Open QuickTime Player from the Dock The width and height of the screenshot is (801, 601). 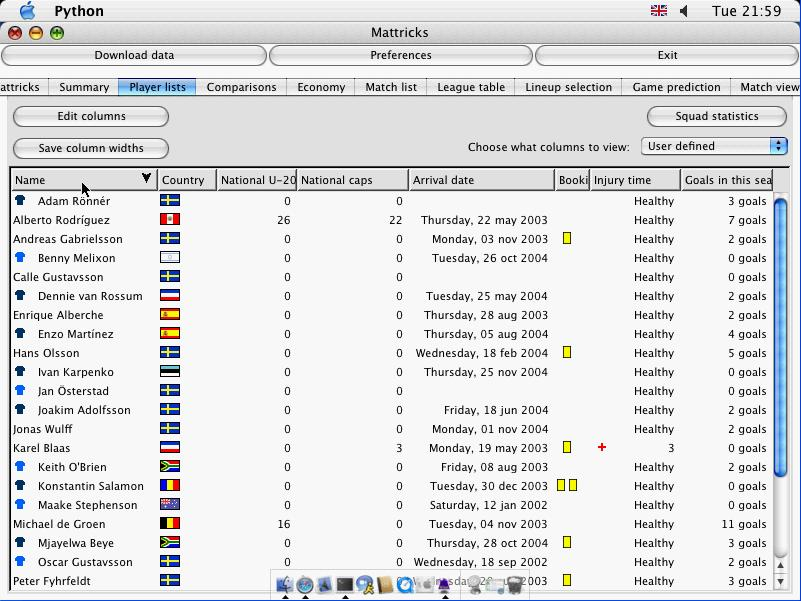coord(405,584)
